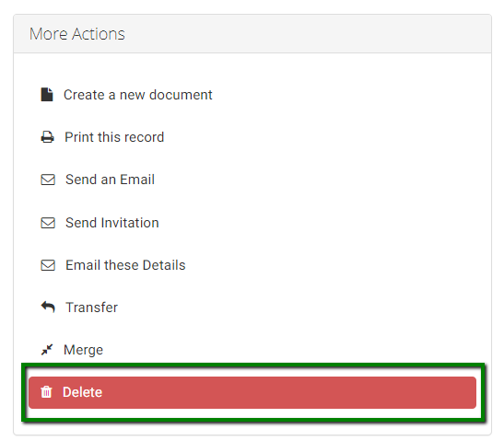Click the inward arrows Merge icon
The image size is (504, 441).
click(x=47, y=350)
